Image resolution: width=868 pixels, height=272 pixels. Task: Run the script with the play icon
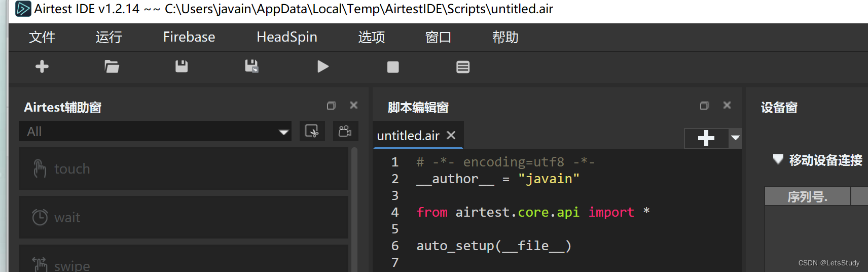click(x=323, y=66)
